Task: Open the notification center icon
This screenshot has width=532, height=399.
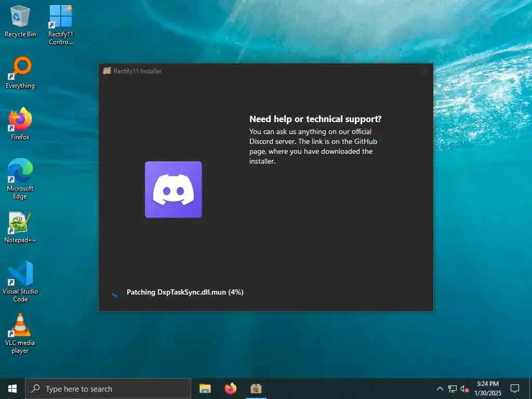Action: (515, 389)
